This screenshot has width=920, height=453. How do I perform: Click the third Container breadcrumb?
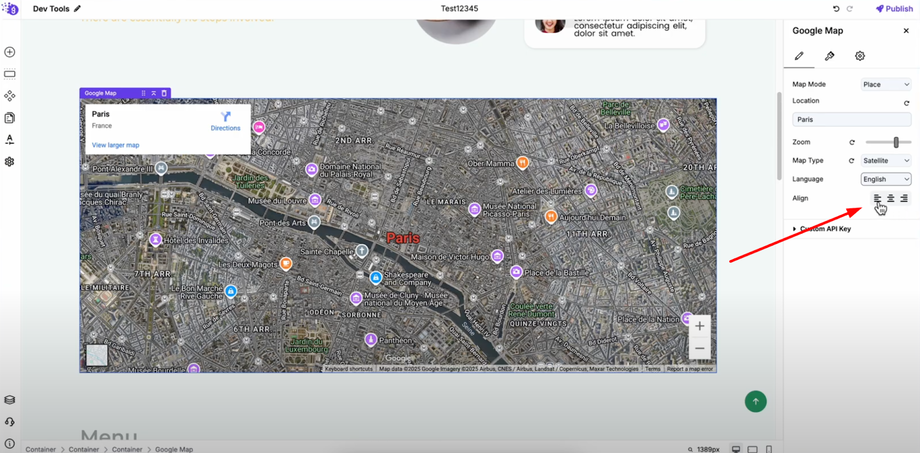[x=127, y=449]
